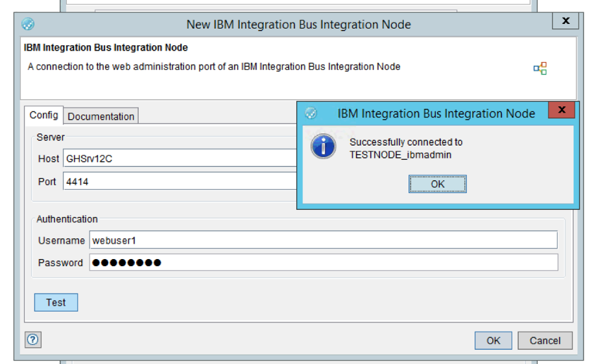The height and width of the screenshot is (364, 607).
Task: Close the New Integration Node dialog
Action: coord(565,21)
